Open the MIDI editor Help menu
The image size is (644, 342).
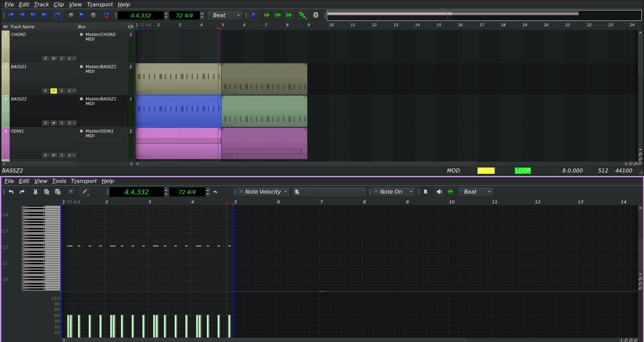tap(108, 181)
